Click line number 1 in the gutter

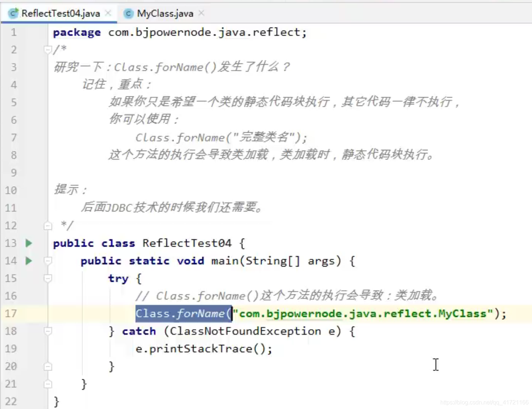(13, 32)
